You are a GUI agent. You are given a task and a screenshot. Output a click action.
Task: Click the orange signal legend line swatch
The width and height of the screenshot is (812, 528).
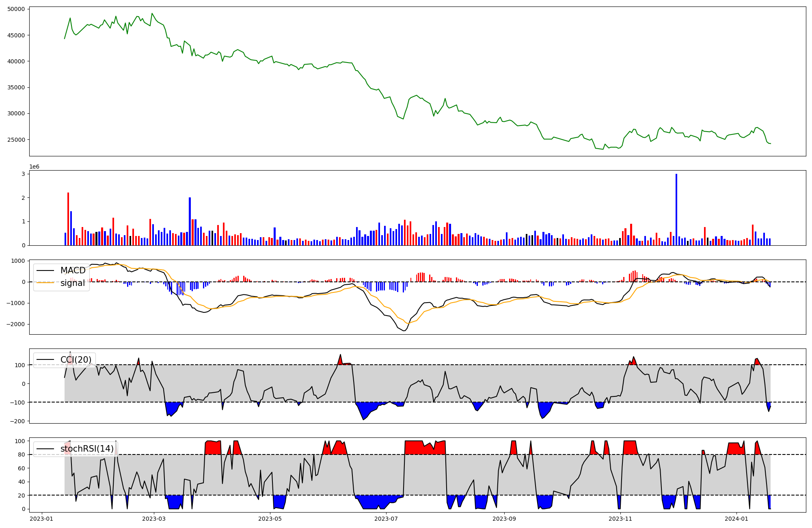click(x=45, y=283)
